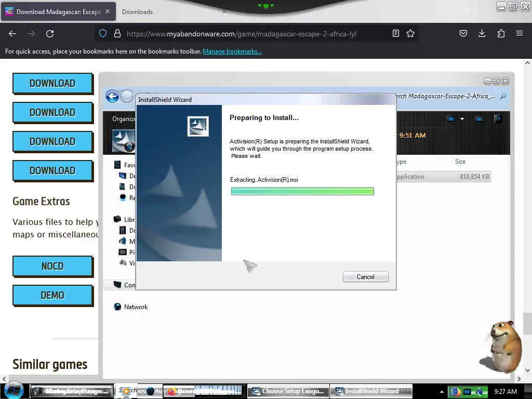Open the Save to Pocket icon
The height and width of the screenshot is (399, 532).
pyautogui.click(x=463, y=33)
